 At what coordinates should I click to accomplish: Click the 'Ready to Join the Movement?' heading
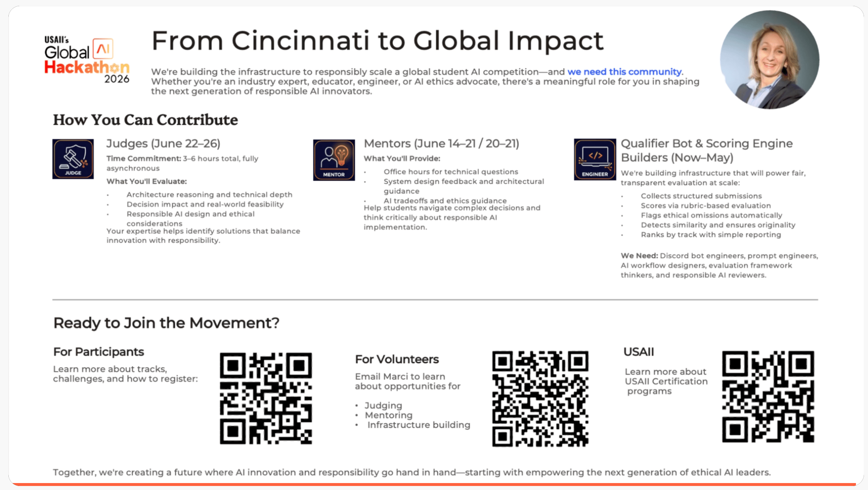click(166, 323)
